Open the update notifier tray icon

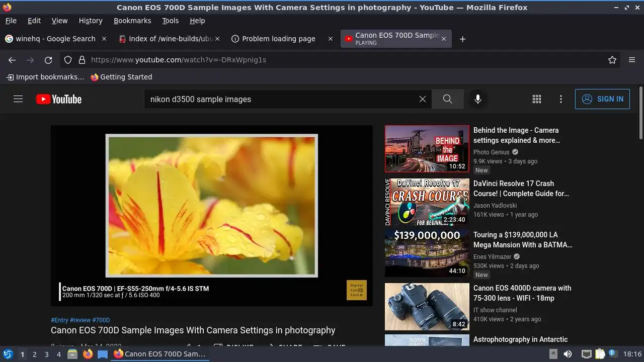click(613, 354)
